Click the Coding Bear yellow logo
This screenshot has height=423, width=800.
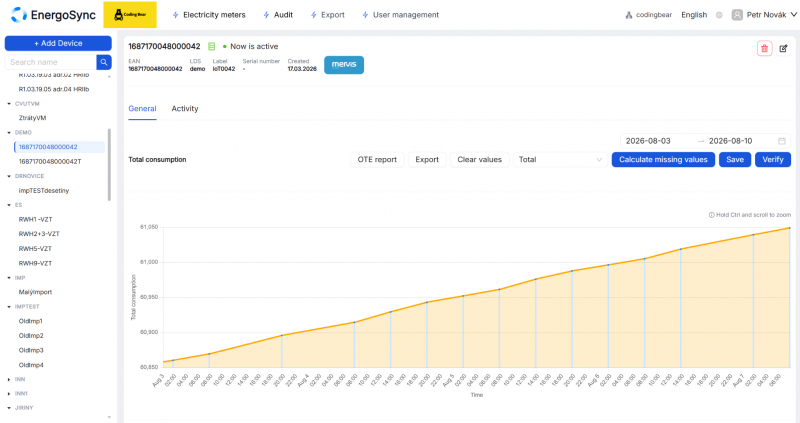130,14
